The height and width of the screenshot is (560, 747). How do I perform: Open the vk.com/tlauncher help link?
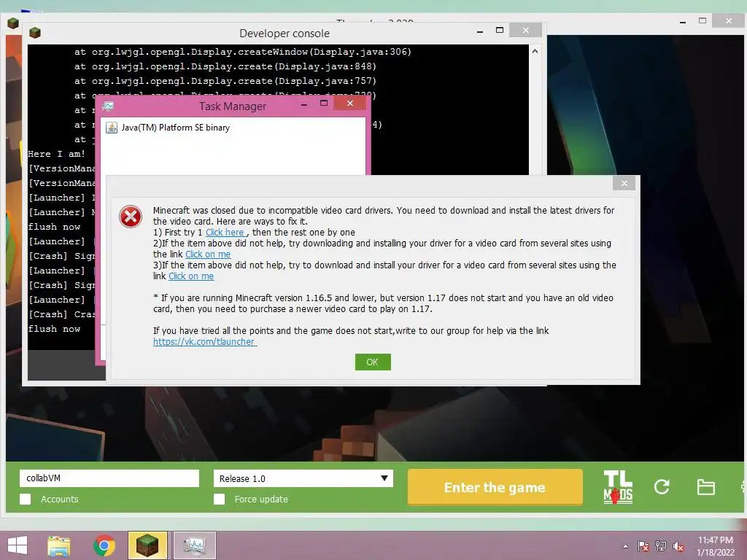(205, 341)
